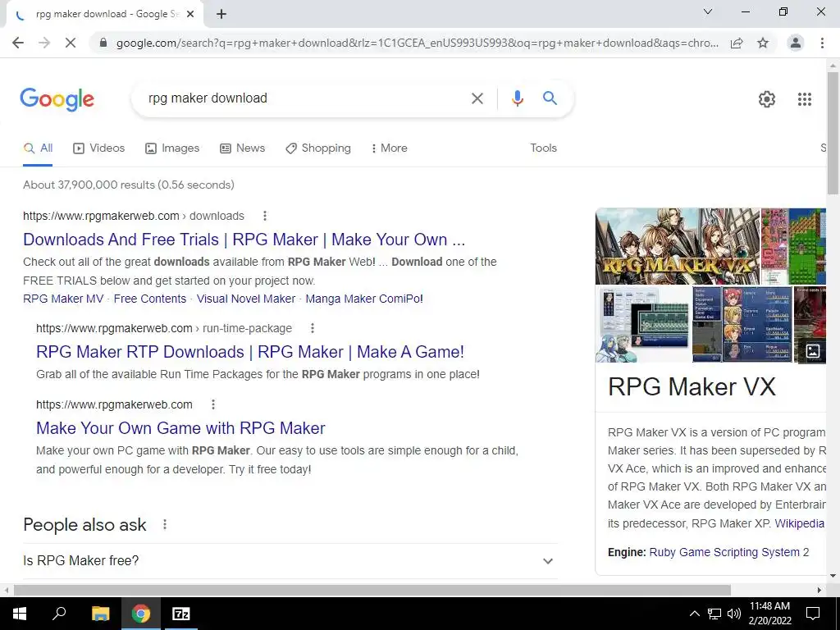
Task: Open Free Contents sitelink
Action: [150, 299]
